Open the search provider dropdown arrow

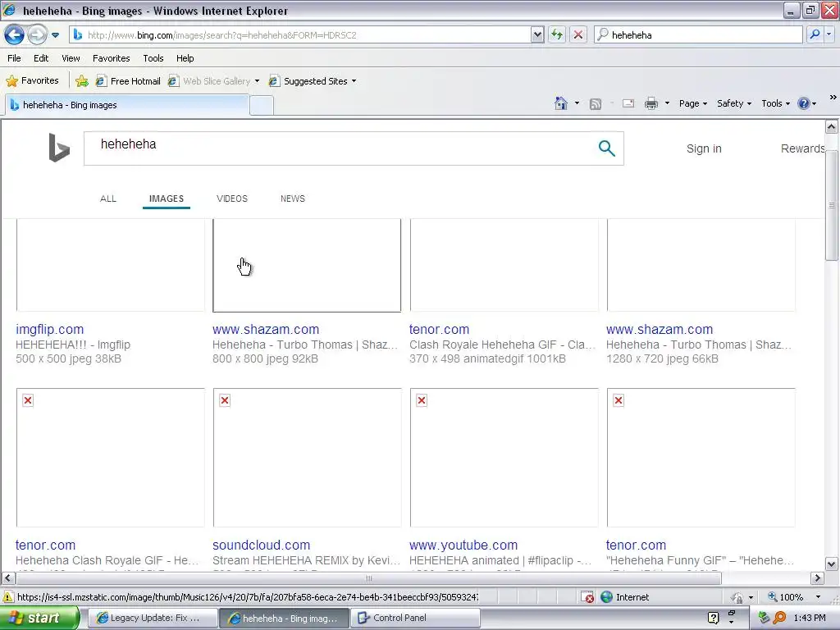coord(829,34)
